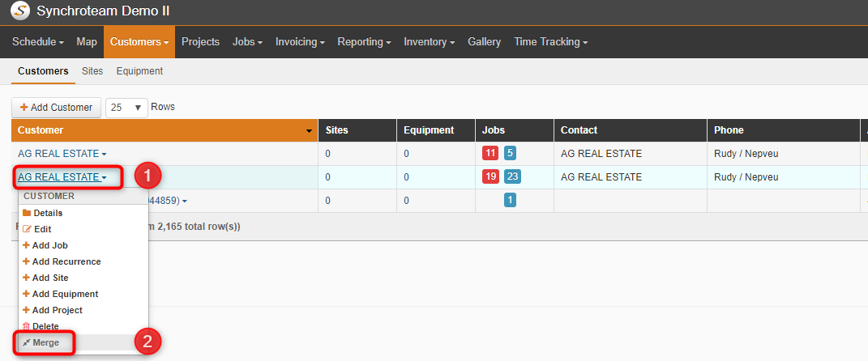Click the Add Customer button
Viewport: 868px width, 361px height.
coord(56,108)
